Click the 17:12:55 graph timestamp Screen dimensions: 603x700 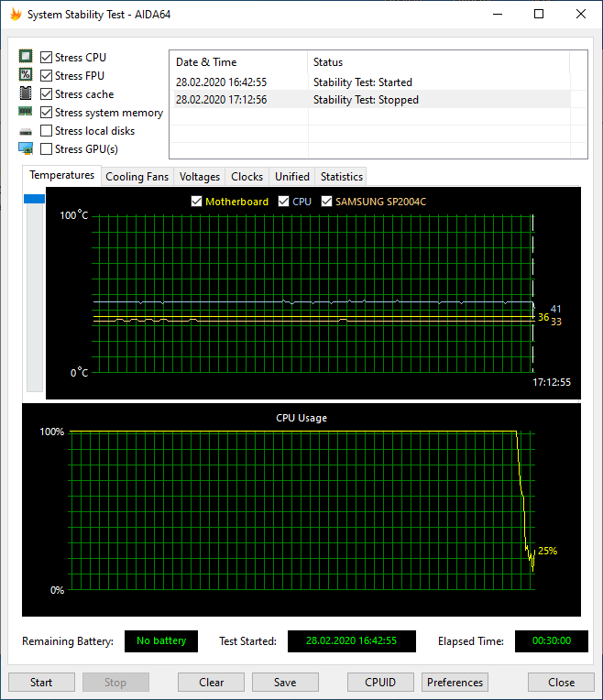552,382
